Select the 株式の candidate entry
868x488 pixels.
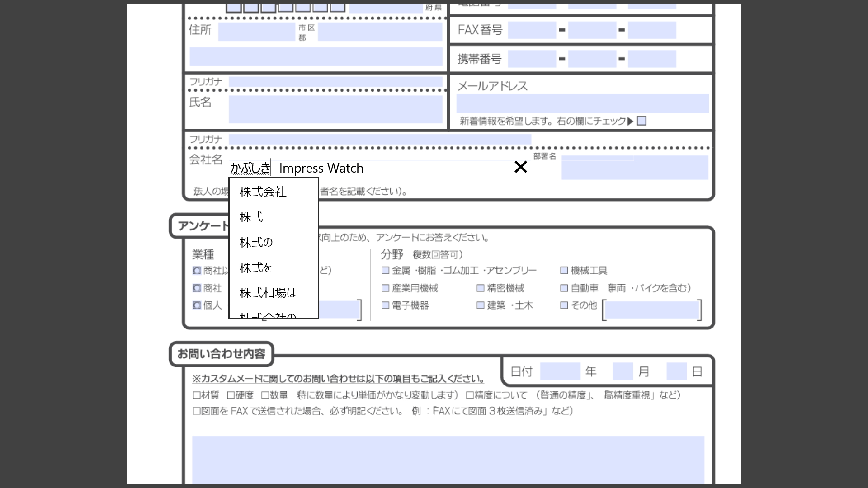[x=255, y=242]
